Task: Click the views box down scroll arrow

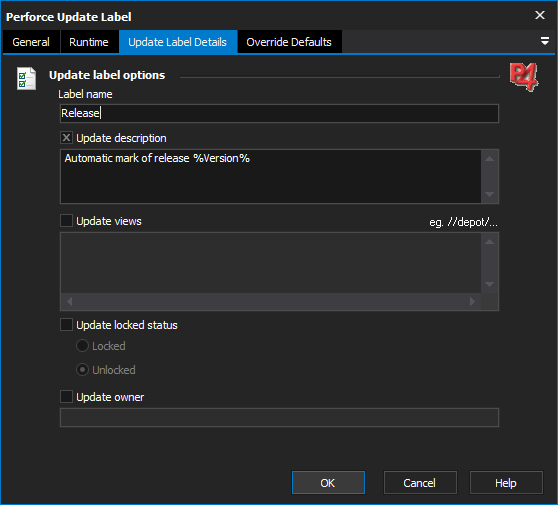Action: [490, 284]
